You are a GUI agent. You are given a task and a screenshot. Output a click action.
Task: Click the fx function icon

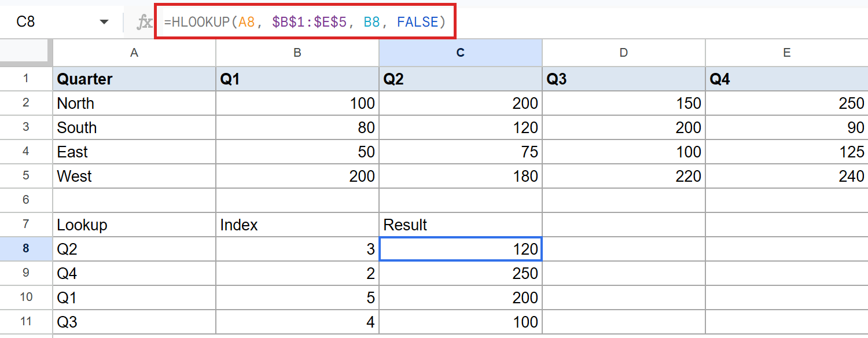144,23
